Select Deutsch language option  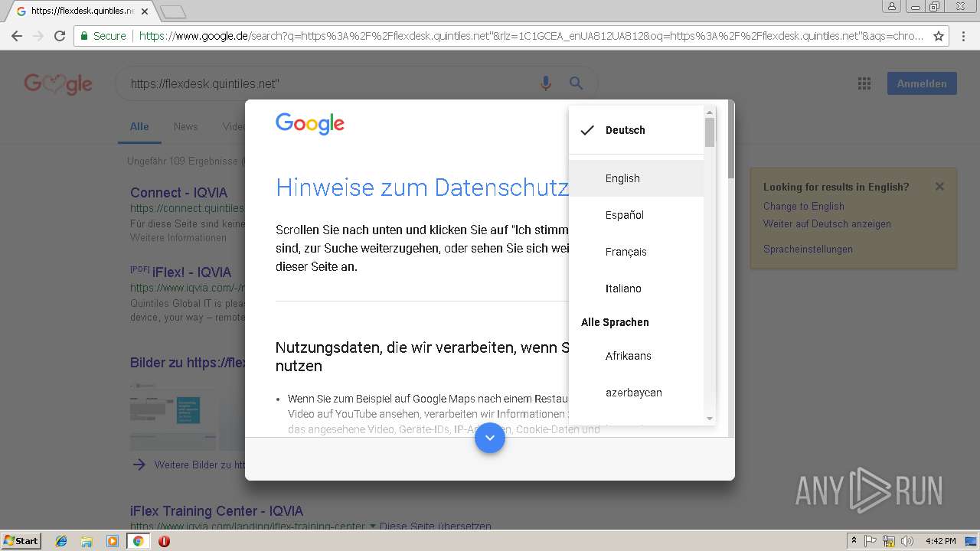coord(636,130)
